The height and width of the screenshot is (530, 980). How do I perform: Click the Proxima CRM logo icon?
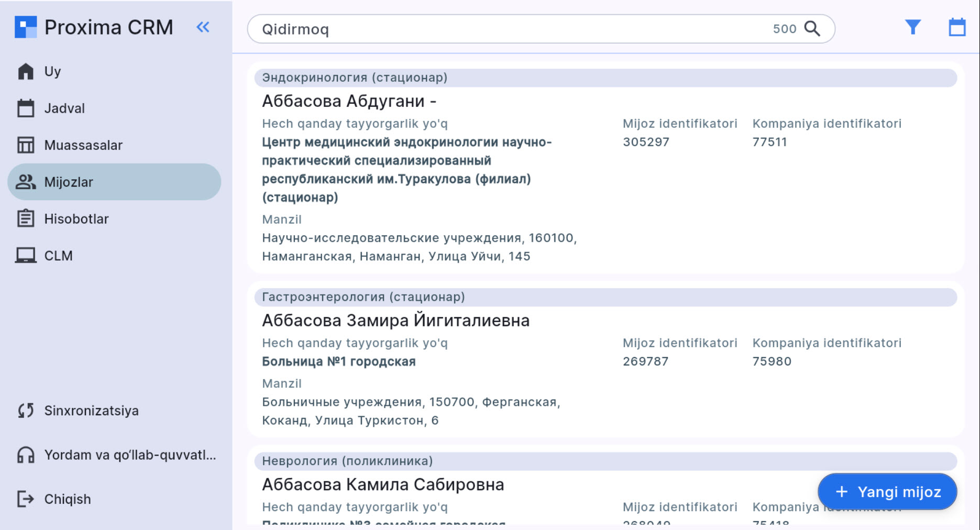pyautogui.click(x=26, y=27)
